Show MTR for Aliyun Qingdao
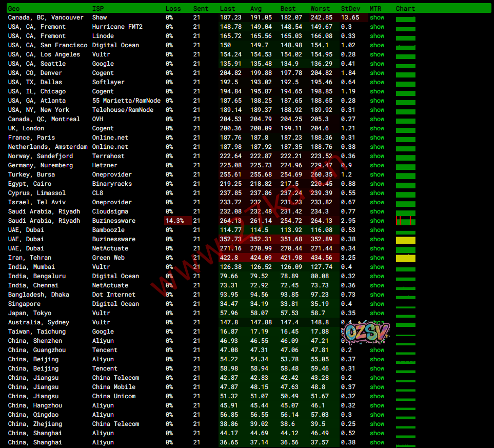This screenshot has height=448, width=494. coord(377,415)
